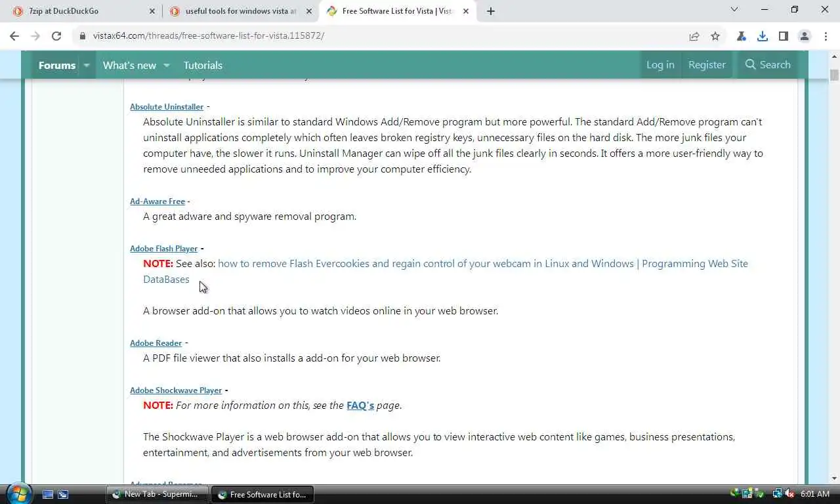This screenshot has width=840, height=504.
Task: Click Log in on the forum header
Action: coord(660,64)
